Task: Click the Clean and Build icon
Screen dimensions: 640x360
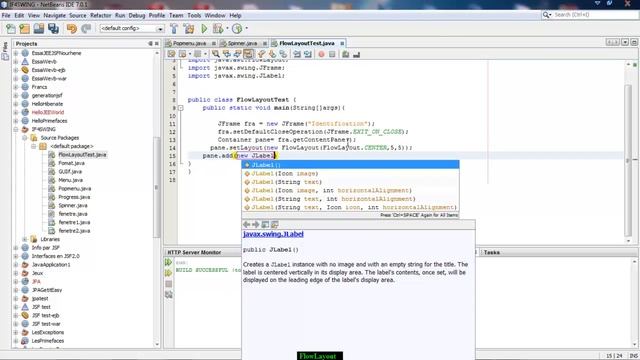Action: point(189,29)
